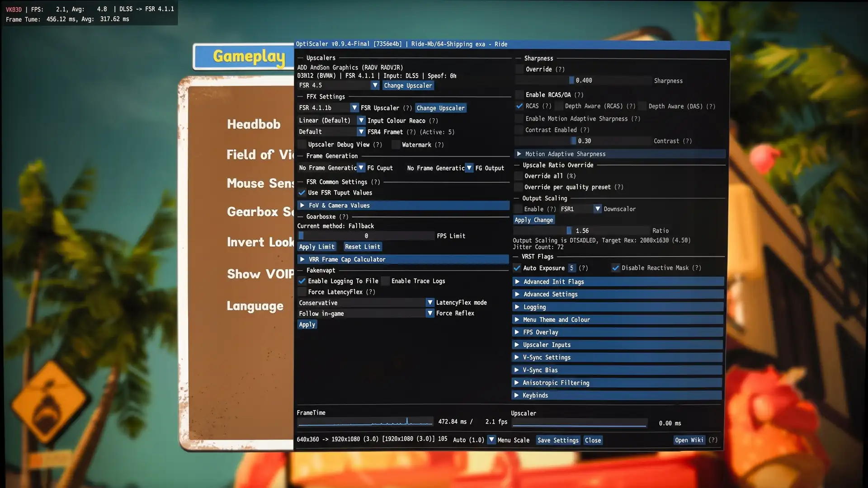
Task: Expand the VRR Frame Cap Calculator arrow
Action: click(302, 259)
